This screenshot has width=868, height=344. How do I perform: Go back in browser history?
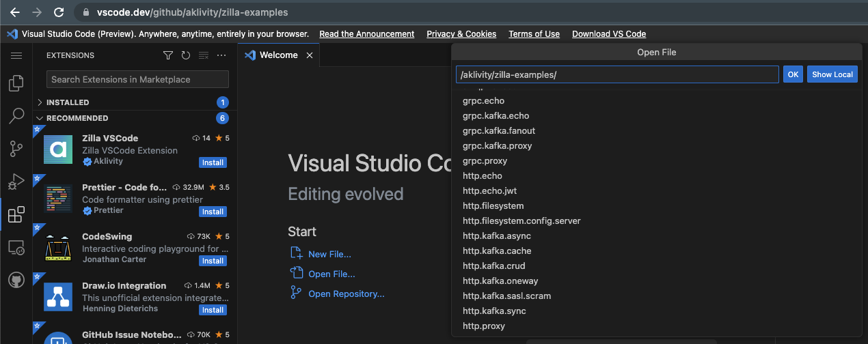click(x=14, y=12)
